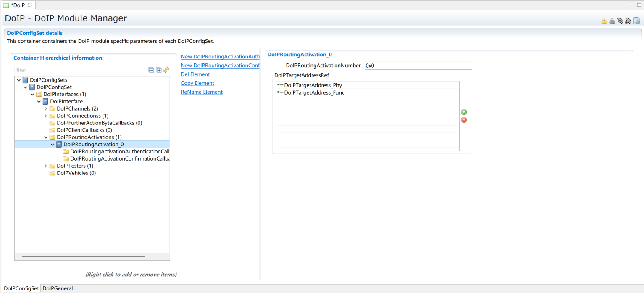Select DoIPTargetAddress_Func in the reference list
This screenshot has width=644, height=293.
point(314,92)
